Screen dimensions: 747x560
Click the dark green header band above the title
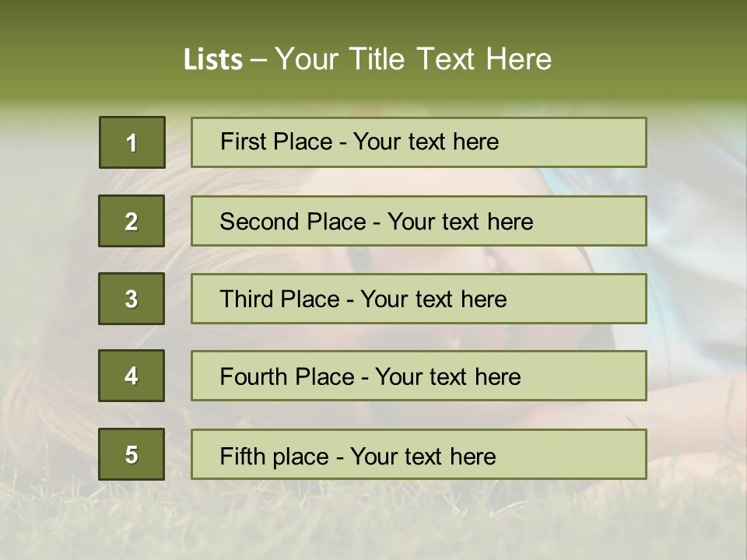coord(373,17)
